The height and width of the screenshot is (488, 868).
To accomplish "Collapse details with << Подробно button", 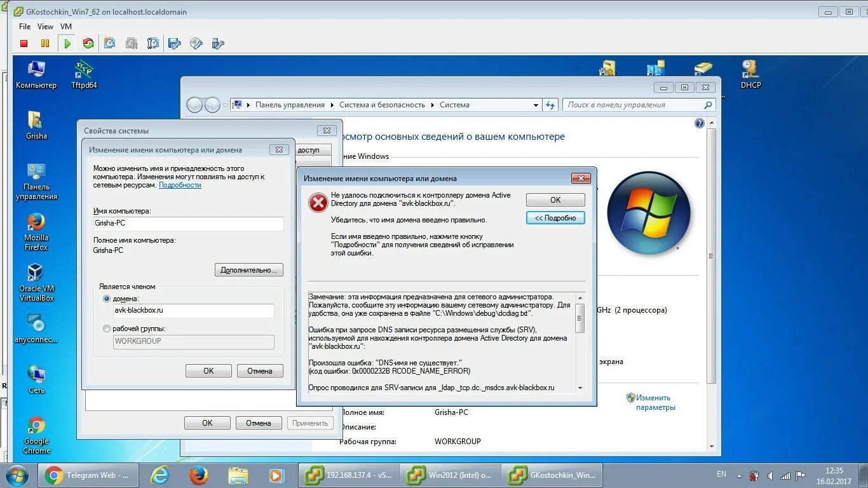I will tap(555, 218).
